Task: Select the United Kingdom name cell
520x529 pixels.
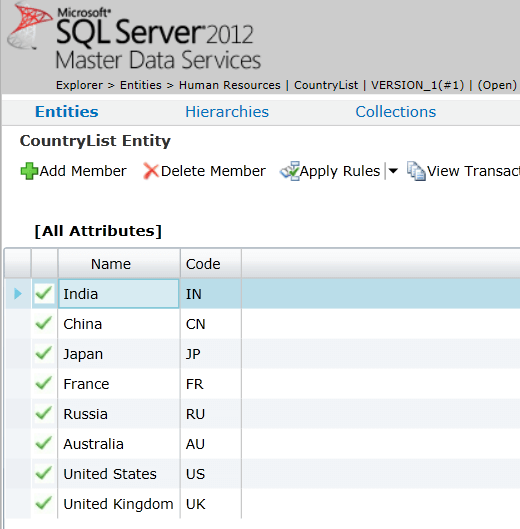Action: tap(119, 504)
